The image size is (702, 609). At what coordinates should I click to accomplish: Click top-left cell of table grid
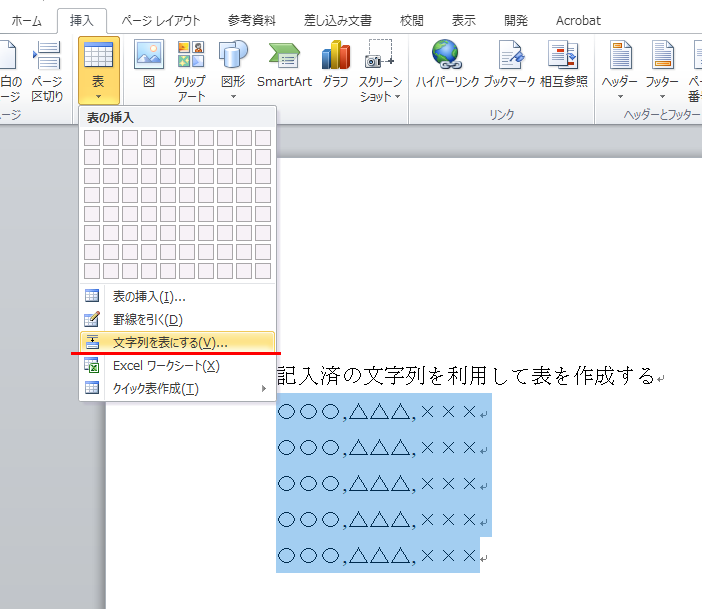[x=92, y=137]
